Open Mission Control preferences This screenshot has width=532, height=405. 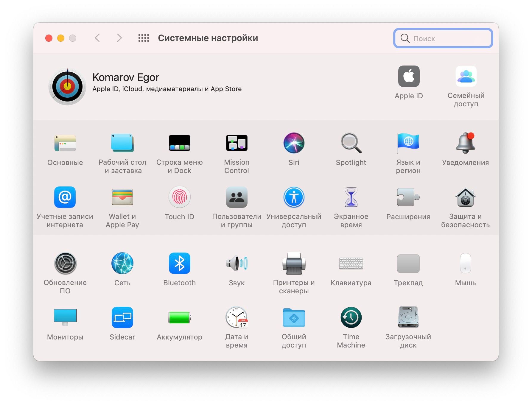click(237, 143)
